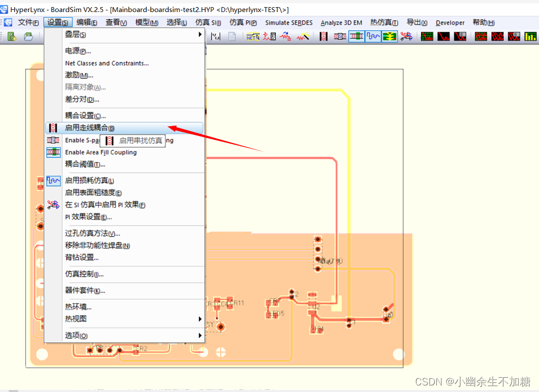Open the 帮助(H) menu
The image size is (539, 392).
[x=484, y=23]
